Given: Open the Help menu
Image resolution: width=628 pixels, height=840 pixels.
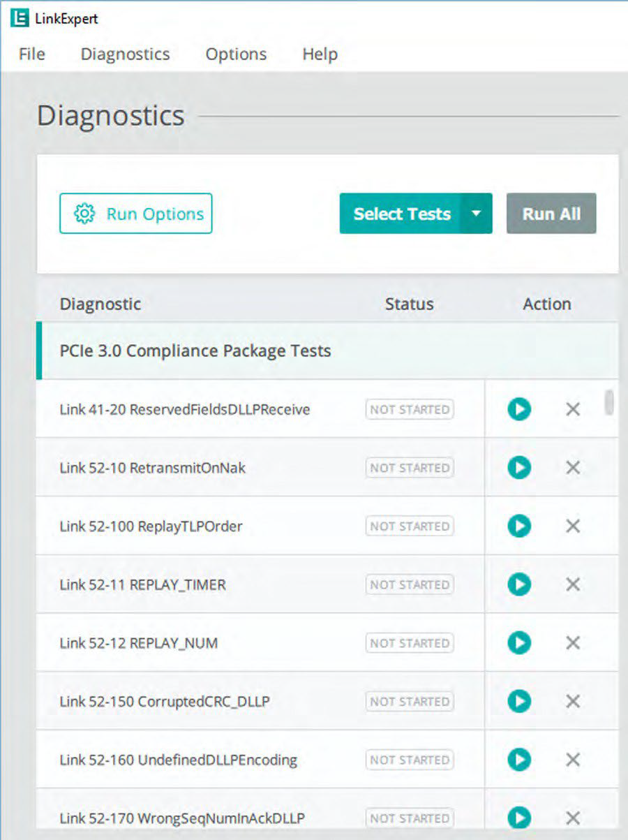Looking at the screenshot, I should [320, 54].
